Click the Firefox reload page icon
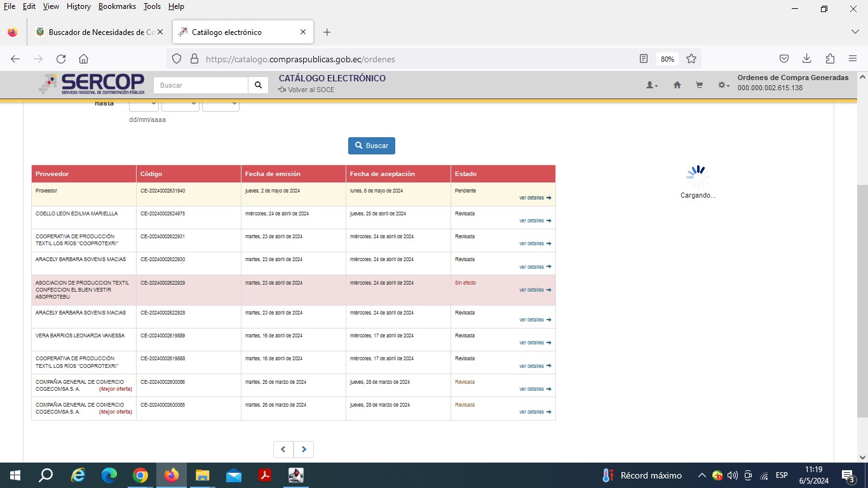 [x=61, y=59]
